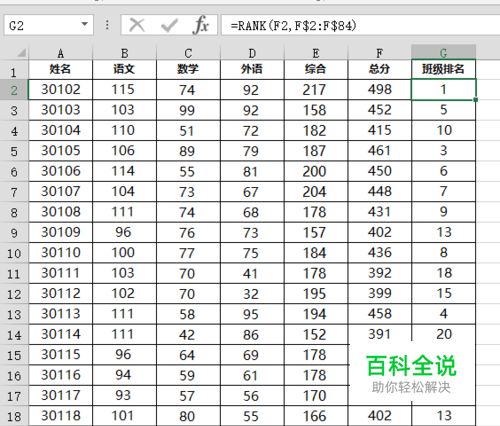The width and height of the screenshot is (500, 426).
Task: Select cell containing 30115
Action: (x=60, y=355)
